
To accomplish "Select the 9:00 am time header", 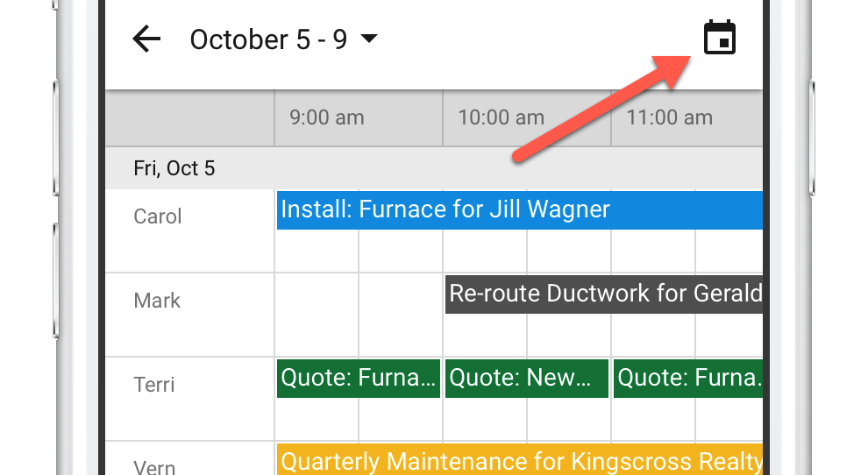I will tap(327, 117).
